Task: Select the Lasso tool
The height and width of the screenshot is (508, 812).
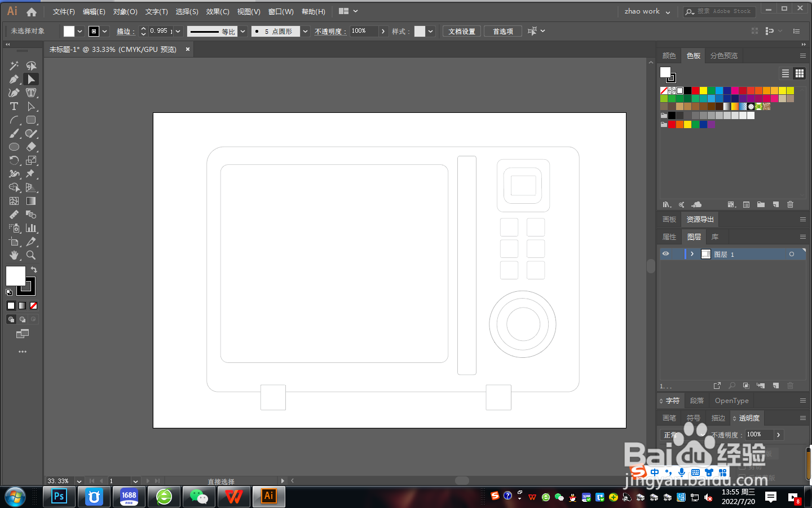Action: (31, 66)
